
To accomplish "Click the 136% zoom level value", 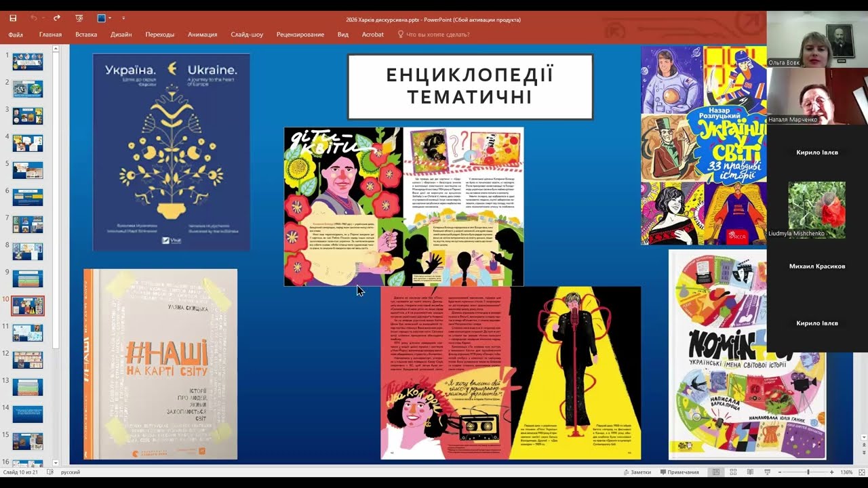I will point(846,472).
